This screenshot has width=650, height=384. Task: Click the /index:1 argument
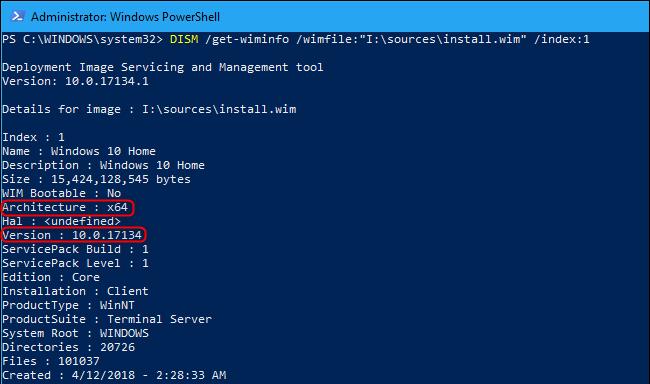pyautogui.click(x=561, y=39)
